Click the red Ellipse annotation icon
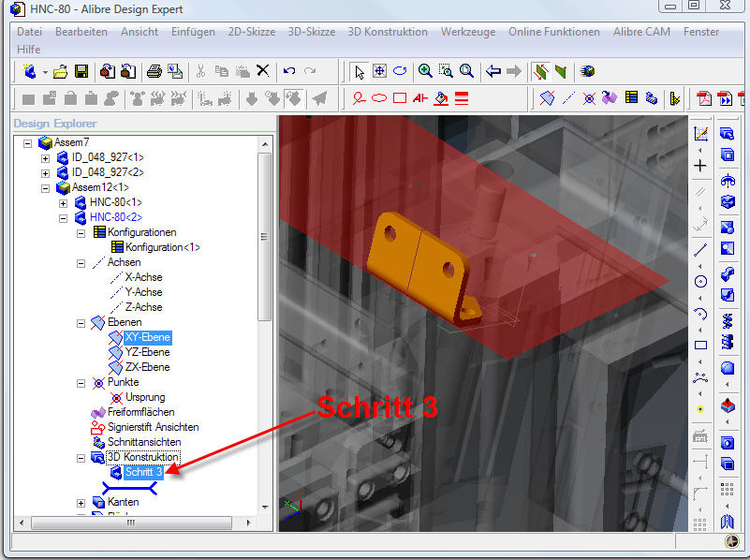 tap(379, 98)
